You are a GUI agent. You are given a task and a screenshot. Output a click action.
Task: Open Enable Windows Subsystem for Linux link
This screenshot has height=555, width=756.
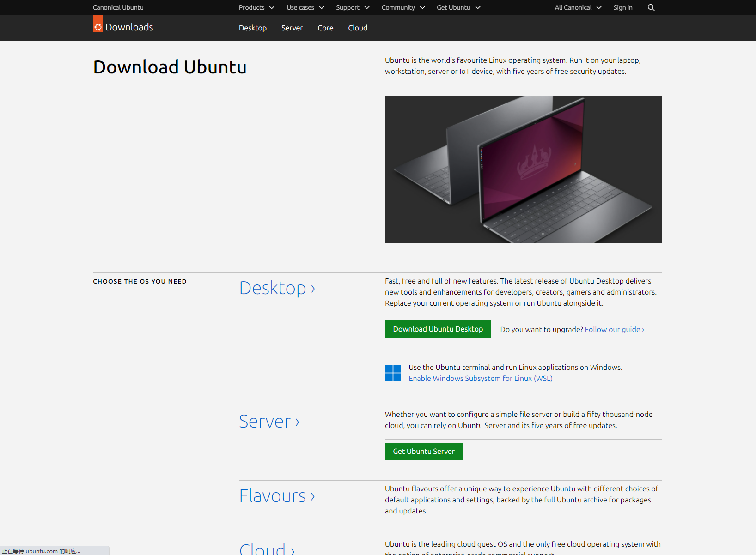pos(481,378)
